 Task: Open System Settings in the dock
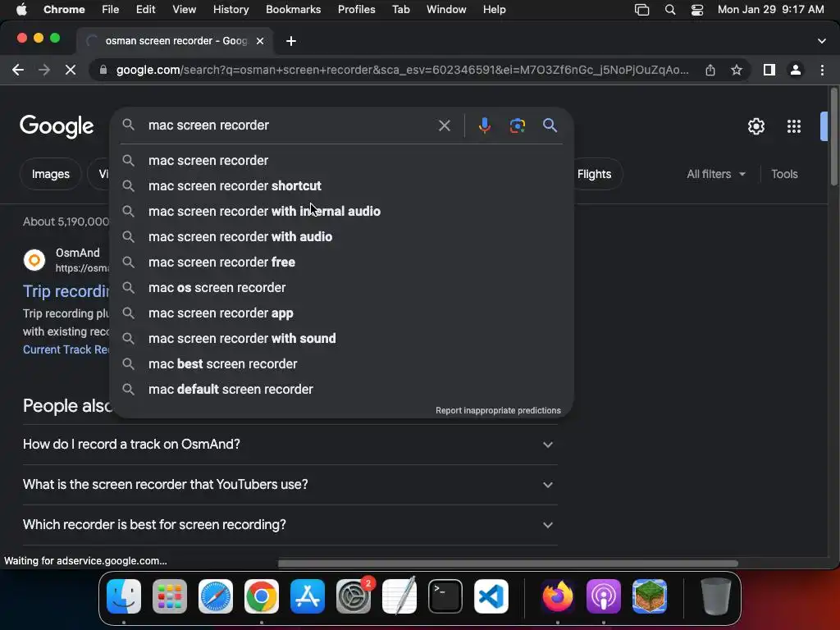pos(354,596)
